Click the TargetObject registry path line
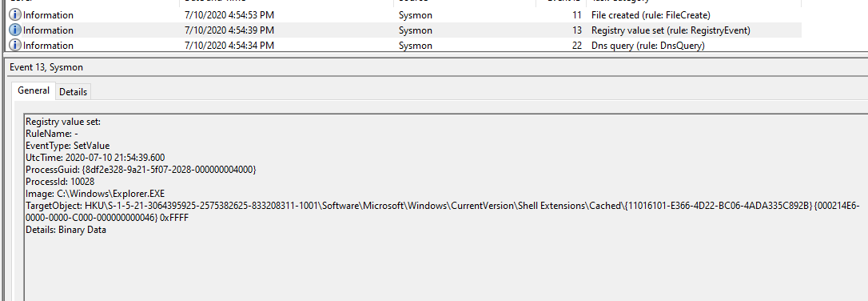The height and width of the screenshot is (301, 868). point(442,211)
